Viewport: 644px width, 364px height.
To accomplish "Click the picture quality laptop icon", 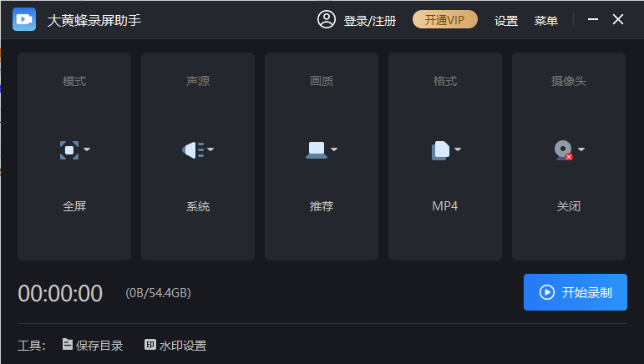I will (x=317, y=149).
